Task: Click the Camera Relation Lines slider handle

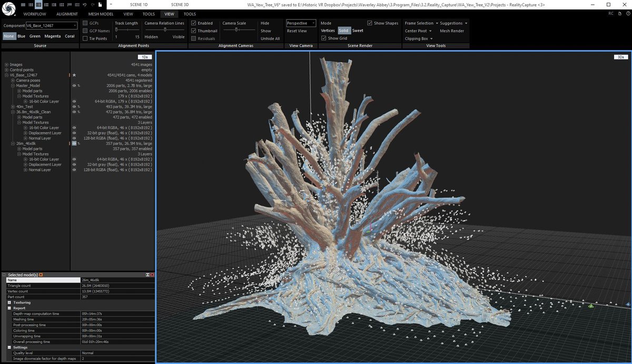Action: tap(165, 30)
